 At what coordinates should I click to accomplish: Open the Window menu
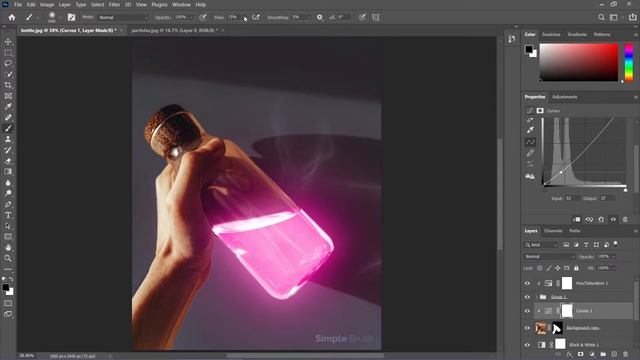(x=181, y=4)
